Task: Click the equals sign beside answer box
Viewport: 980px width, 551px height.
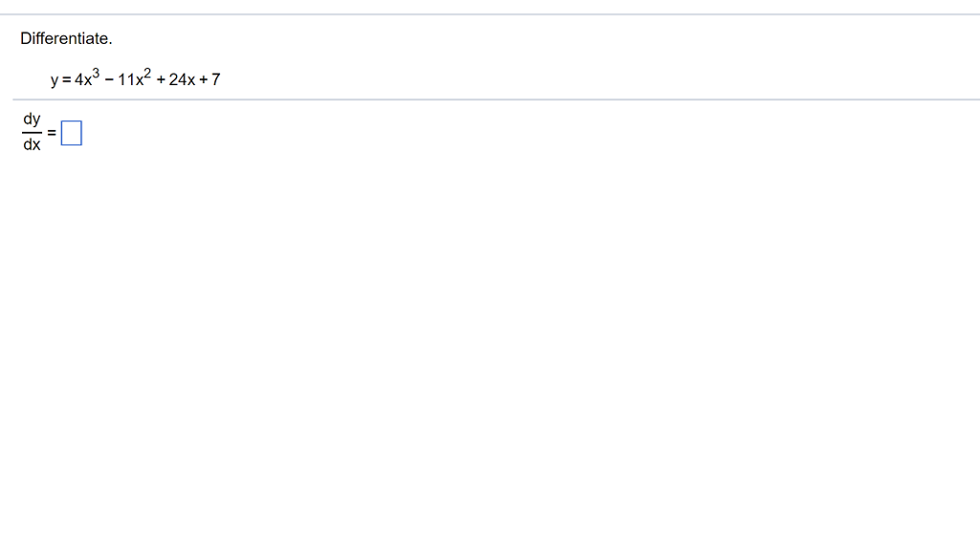Action: pos(53,133)
